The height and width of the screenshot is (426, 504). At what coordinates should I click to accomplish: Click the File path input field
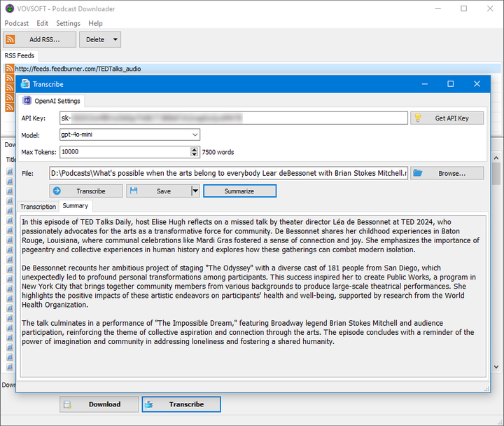[228, 173]
